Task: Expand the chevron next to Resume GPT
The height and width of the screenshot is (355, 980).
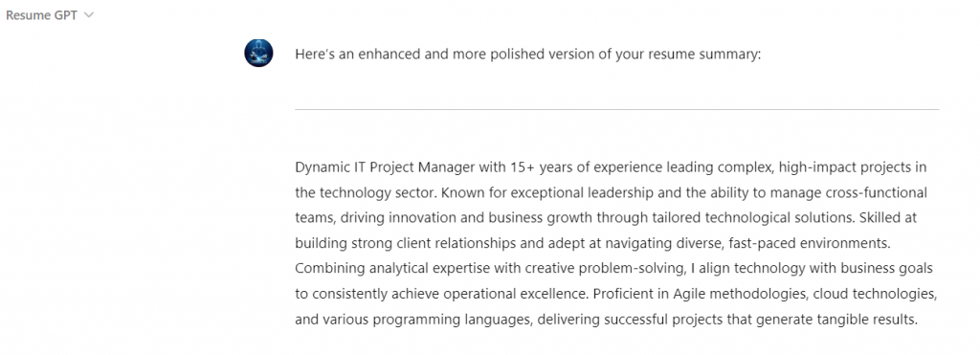Action: 88,15
